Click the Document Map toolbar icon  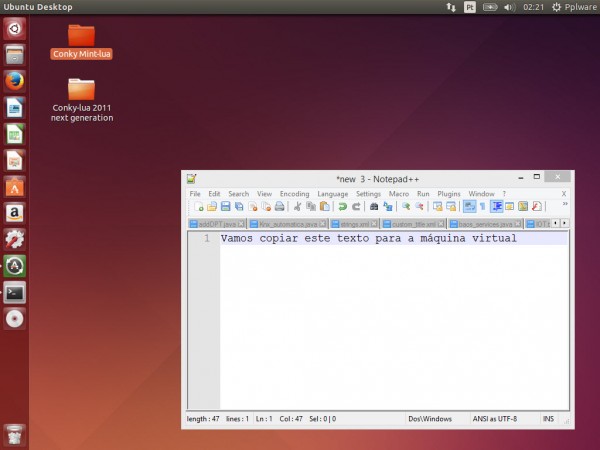coord(523,207)
